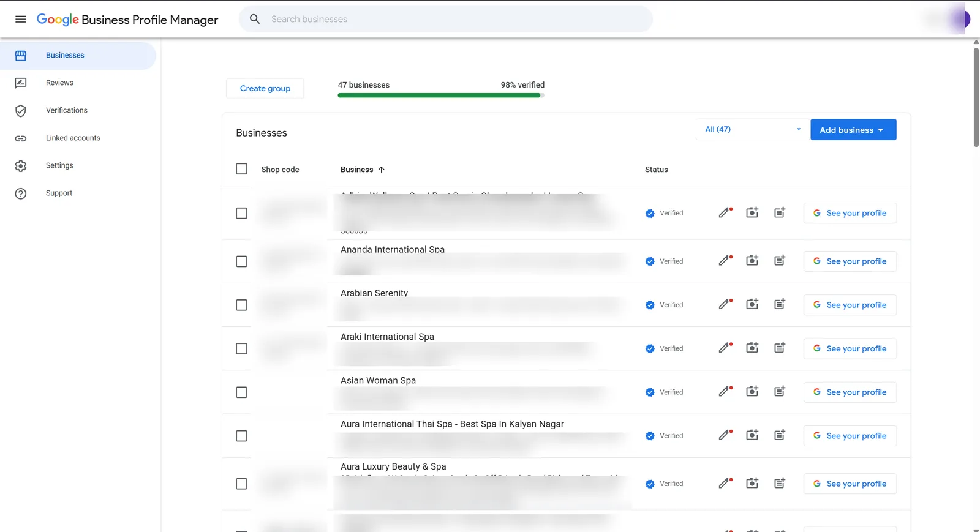Viewport: 980px width, 532px height.
Task: Create post icon for Araki International Spa
Action: pyautogui.click(x=780, y=348)
